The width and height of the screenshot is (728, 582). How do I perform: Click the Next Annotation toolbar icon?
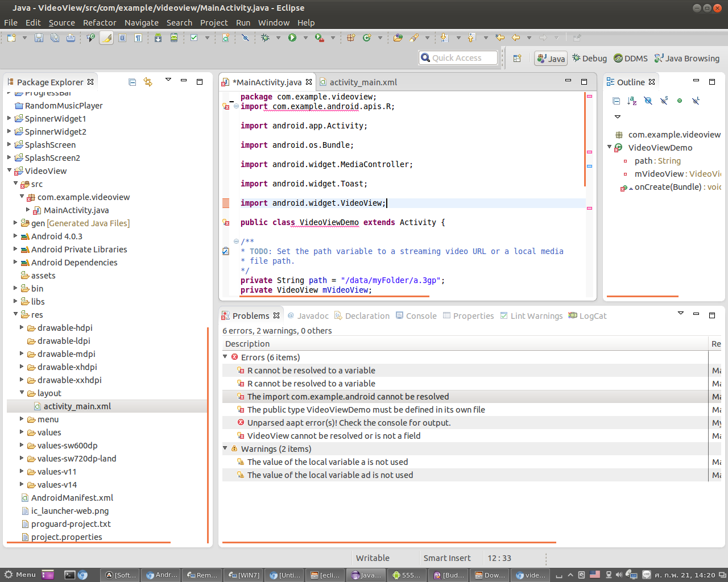[445, 38]
